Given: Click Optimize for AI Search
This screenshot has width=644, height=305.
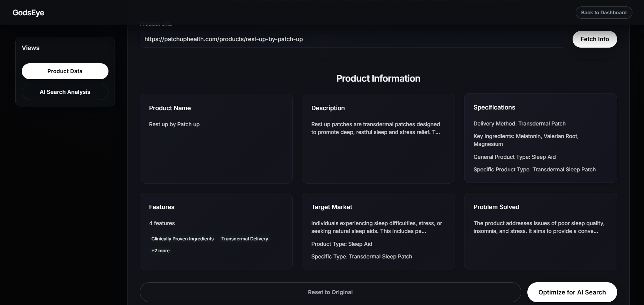Looking at the screenshot, I should click(572, 292).
